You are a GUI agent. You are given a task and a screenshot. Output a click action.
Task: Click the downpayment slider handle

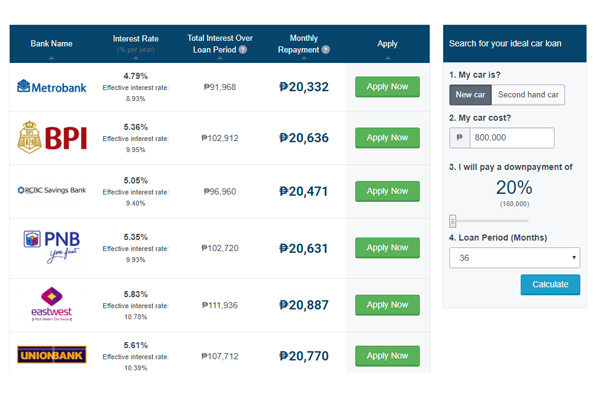[453, 221]
